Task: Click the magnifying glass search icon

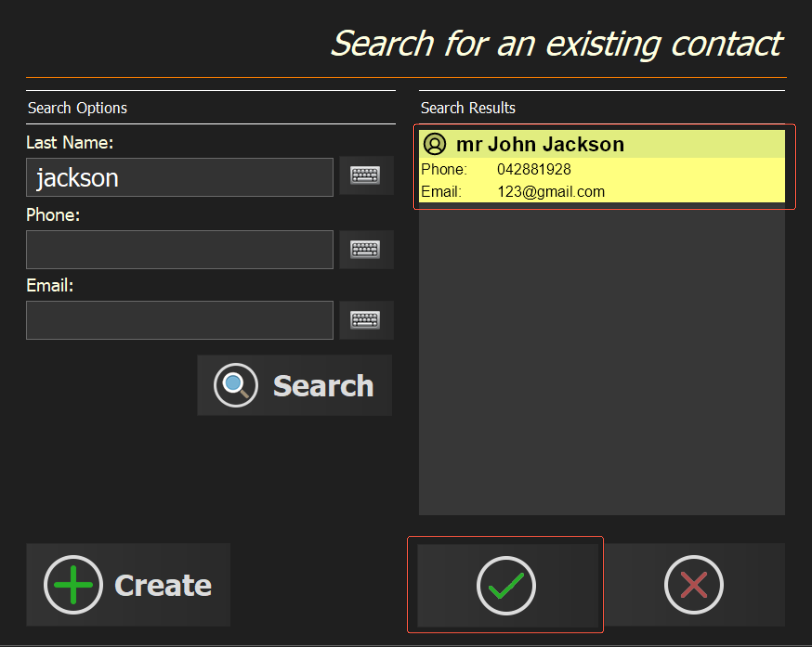Action: pyautogui.click(x=236, y=385)
